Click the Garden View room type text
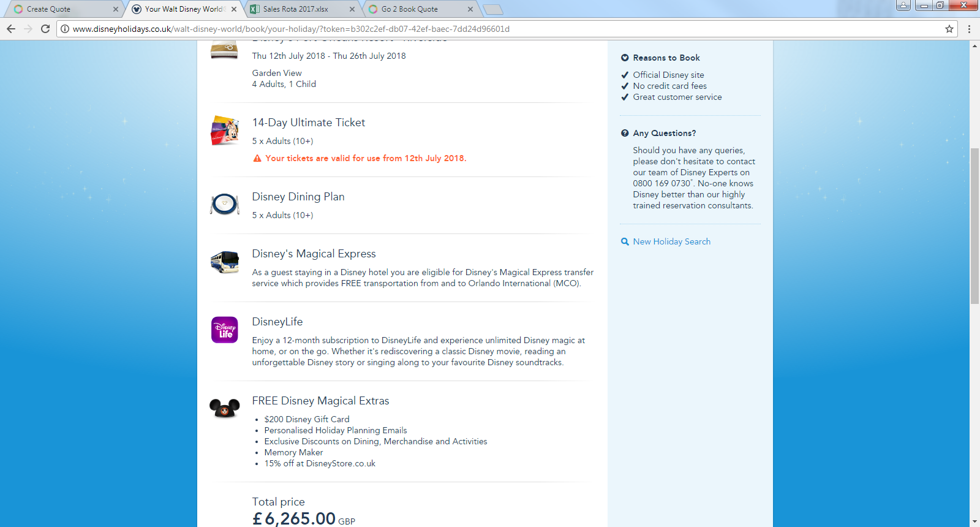Viewport: 980px width, 527px height. [x=277, y=73]
